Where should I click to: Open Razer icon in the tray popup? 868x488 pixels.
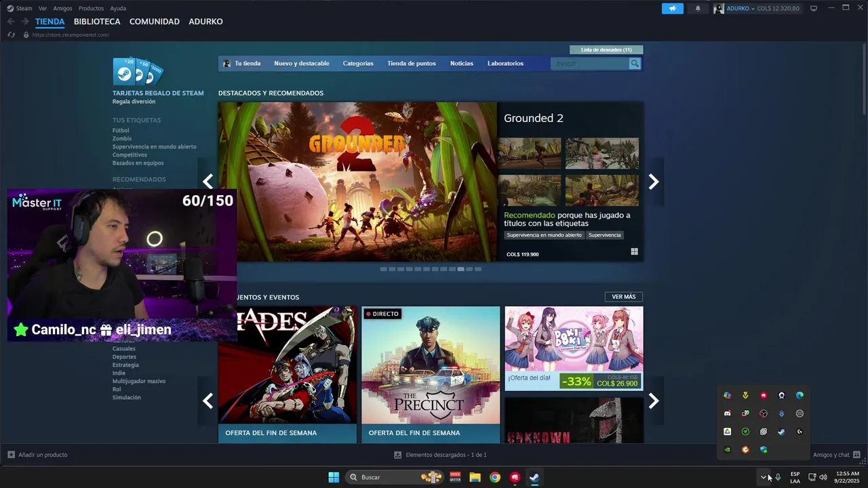tap(745, 432)
